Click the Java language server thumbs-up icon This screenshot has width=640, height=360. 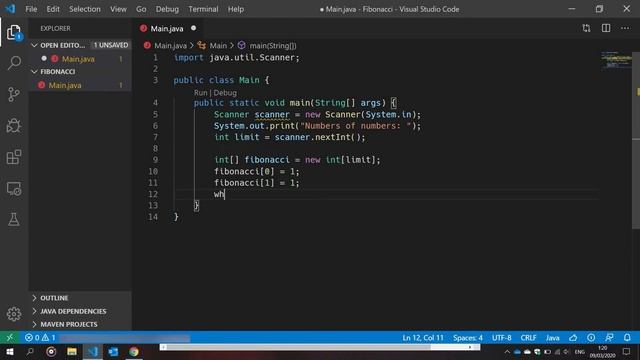point(573,338)
